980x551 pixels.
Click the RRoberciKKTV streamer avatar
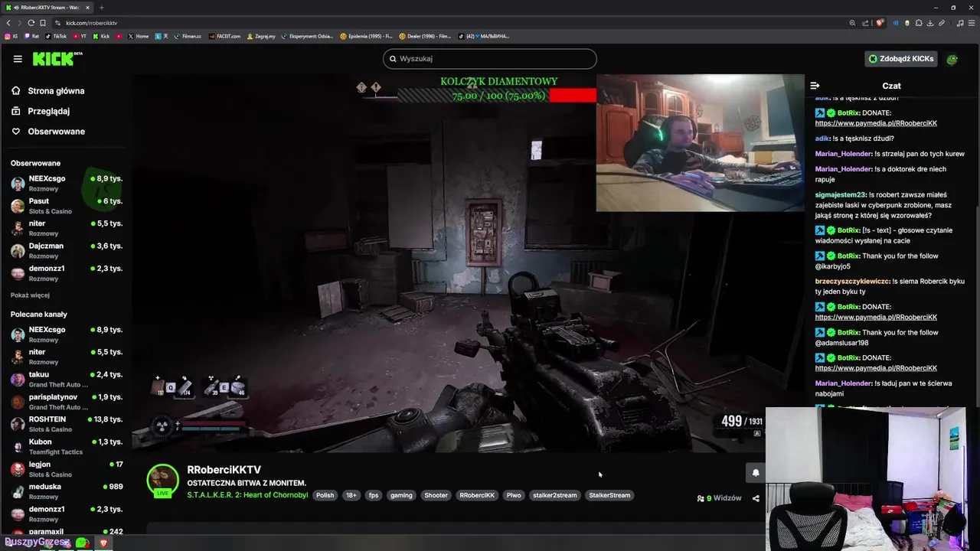pos(162,481)
